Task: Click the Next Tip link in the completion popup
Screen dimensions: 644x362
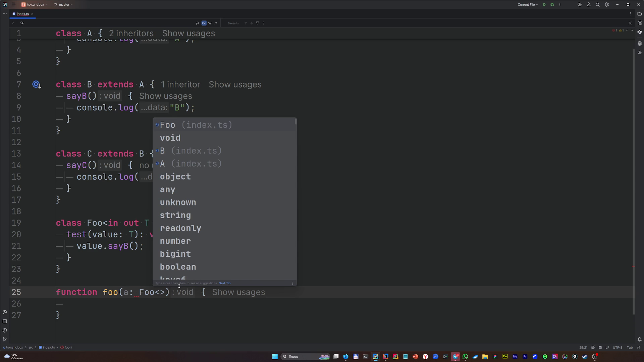Action: 224,283
